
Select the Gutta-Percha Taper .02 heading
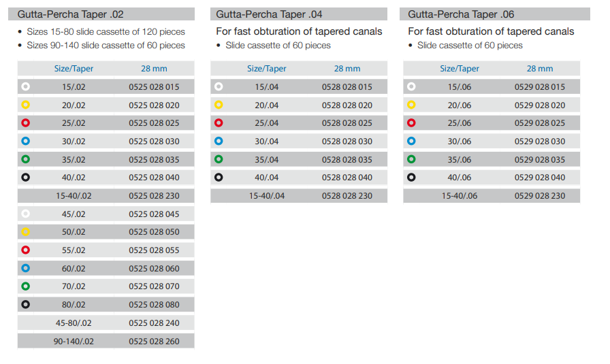coord(70,14)
